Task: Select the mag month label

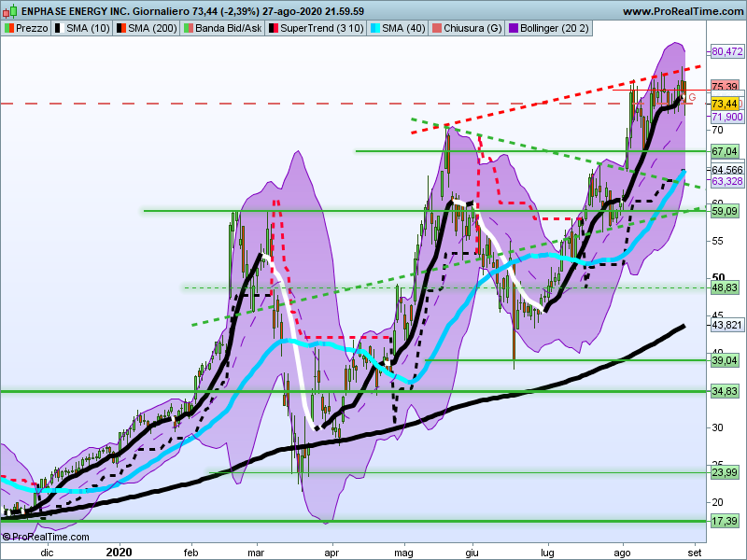Action: 403,553
